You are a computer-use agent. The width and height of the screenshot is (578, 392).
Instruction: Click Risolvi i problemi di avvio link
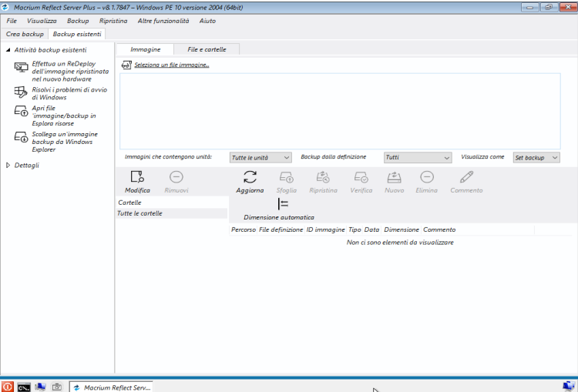pyautogui.click(x=69, y=94)
